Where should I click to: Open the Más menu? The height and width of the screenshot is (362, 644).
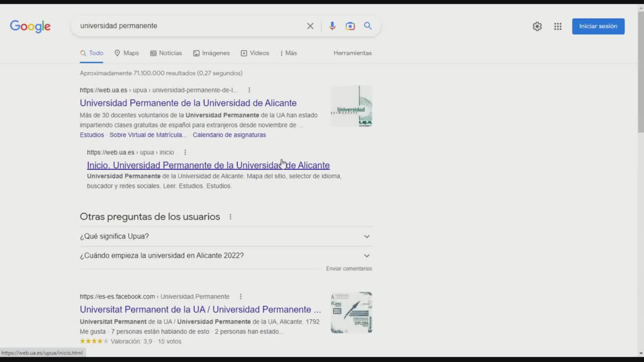(x=288, y=53)
